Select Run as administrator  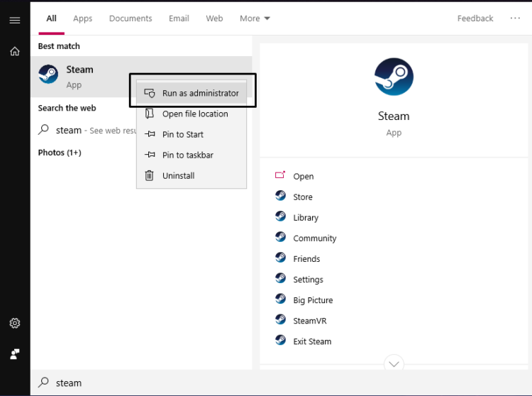click(x=200, y=93)
